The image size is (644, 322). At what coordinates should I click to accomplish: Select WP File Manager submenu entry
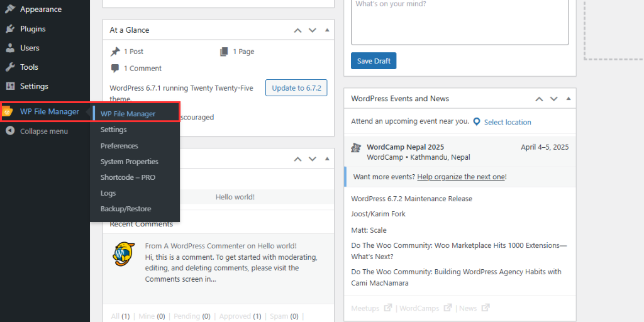(x=128, y=114)
